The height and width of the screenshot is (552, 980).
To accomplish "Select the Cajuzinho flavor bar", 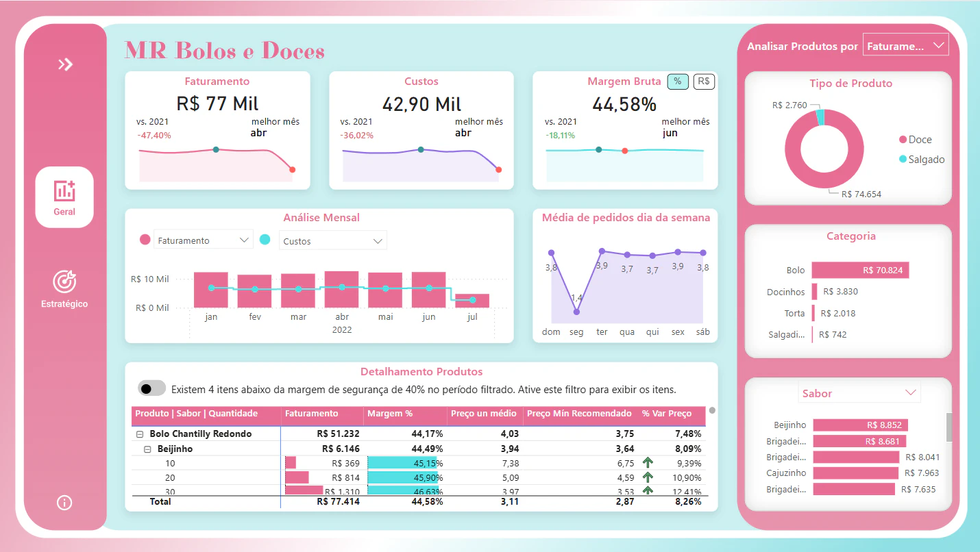I will pyautogui.click(x=855, y=473).
